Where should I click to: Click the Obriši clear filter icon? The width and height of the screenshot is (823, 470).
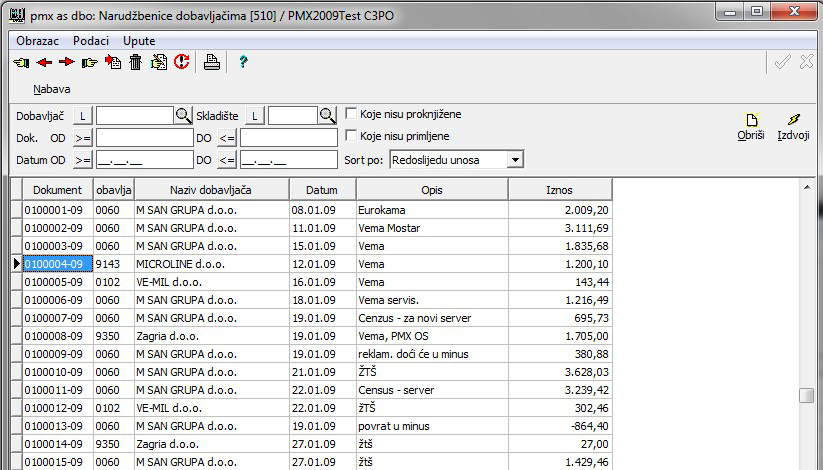[751, 127]
